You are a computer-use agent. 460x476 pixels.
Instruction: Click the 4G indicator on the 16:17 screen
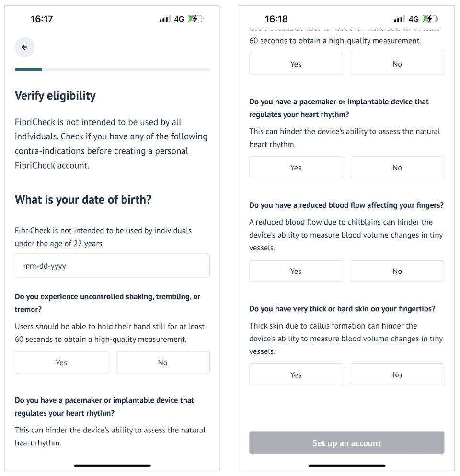179,19
